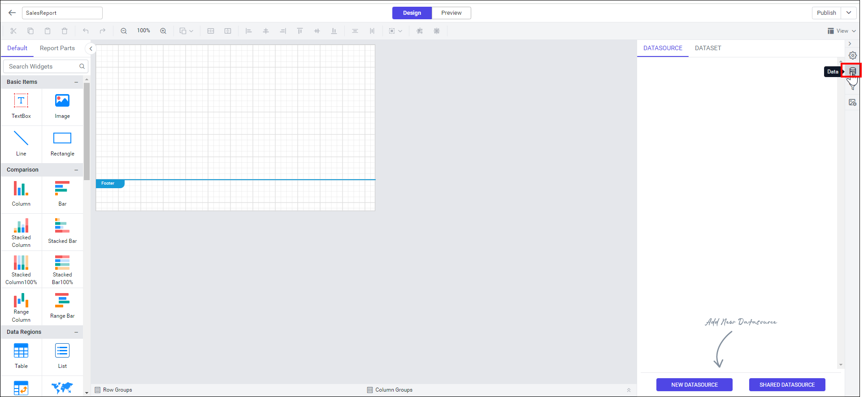Screen dimensions: 868x397
Task: Pick the Stacked Bar chart widget
Action: 62,231
